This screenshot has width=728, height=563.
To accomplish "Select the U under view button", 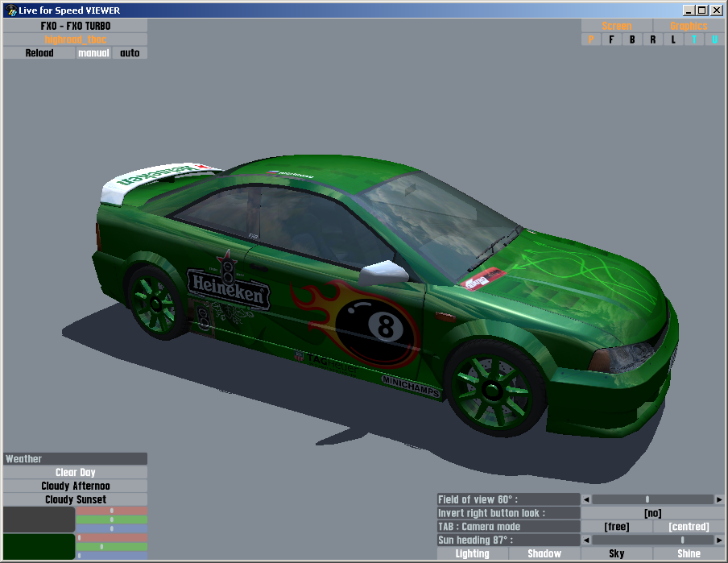I will [714, 39].
